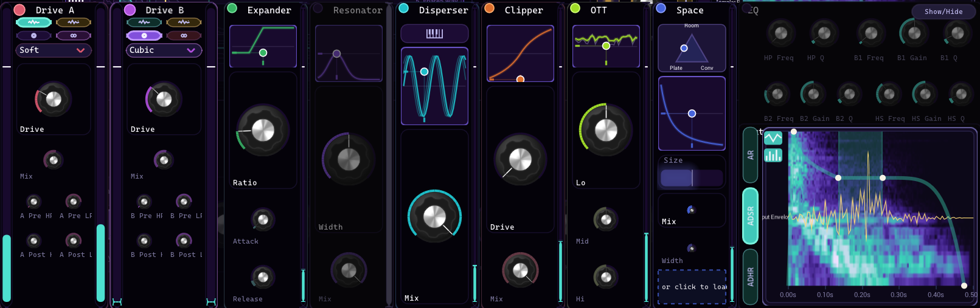Viewport: 980px width, 308px height.
Task: Click the Show/Hide EQ button
Action: coord(944,12)
